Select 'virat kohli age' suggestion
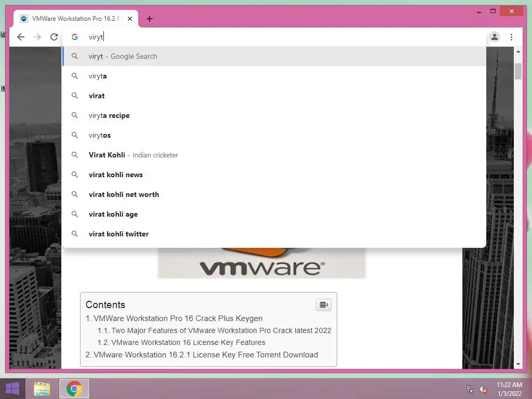The height and width of the screenshot is (399, 532). click(274, 214)
